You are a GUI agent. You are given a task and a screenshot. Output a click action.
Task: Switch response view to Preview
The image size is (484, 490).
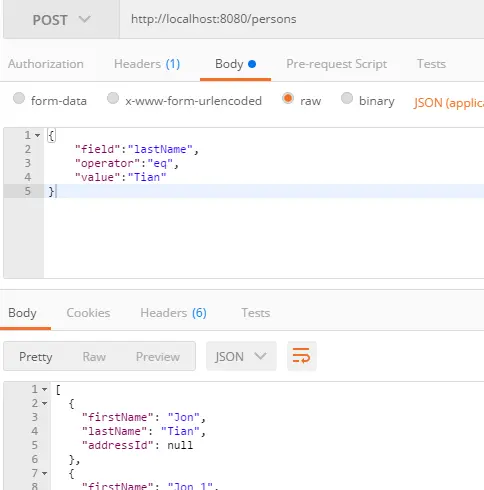[x=158, y=357]
